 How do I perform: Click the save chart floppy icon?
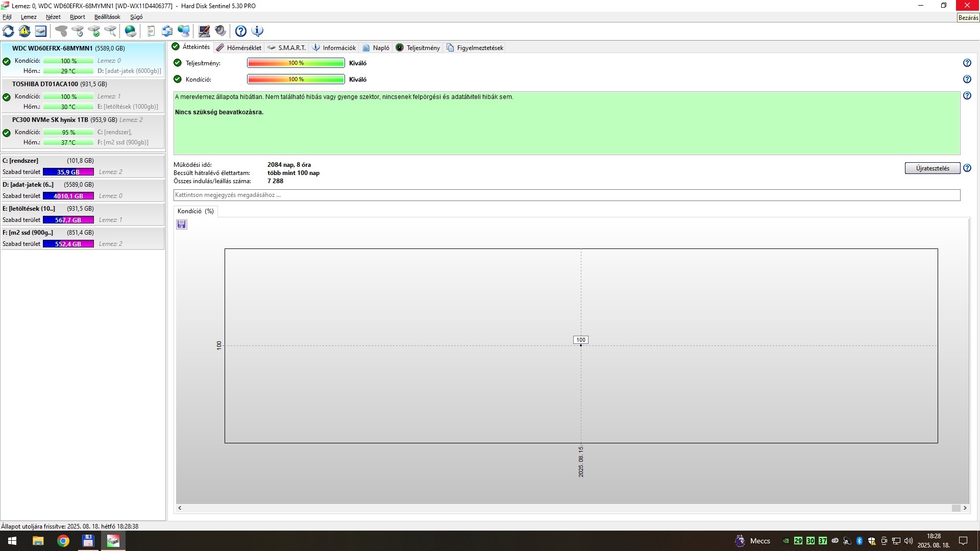pos(182,224)
